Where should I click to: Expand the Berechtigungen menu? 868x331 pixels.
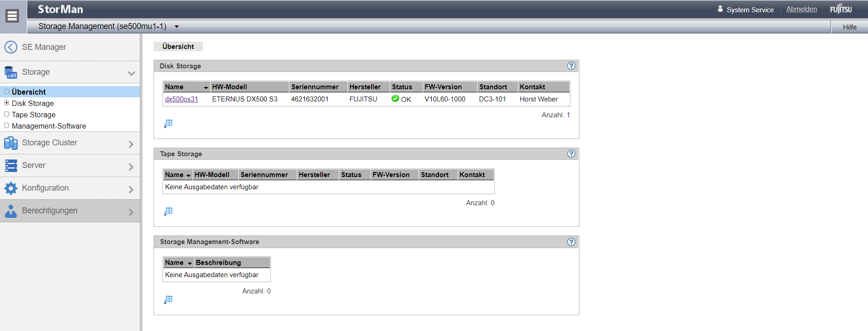click(131, 212)
